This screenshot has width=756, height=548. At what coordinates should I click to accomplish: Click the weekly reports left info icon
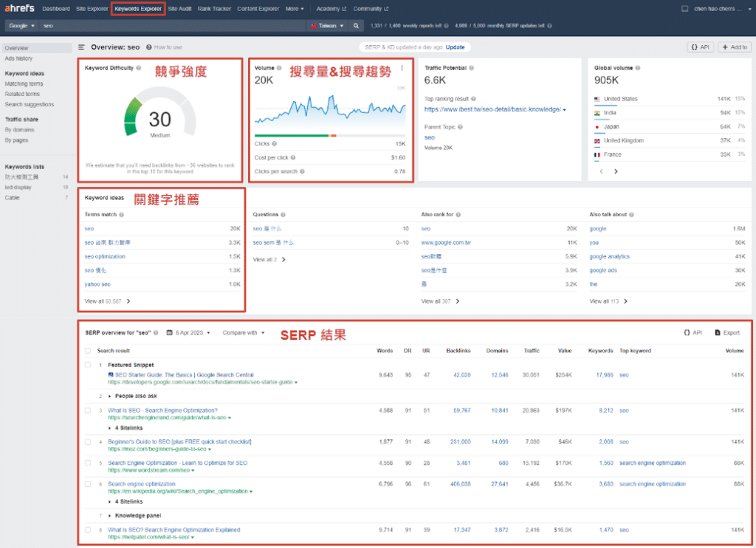[447, 26]
